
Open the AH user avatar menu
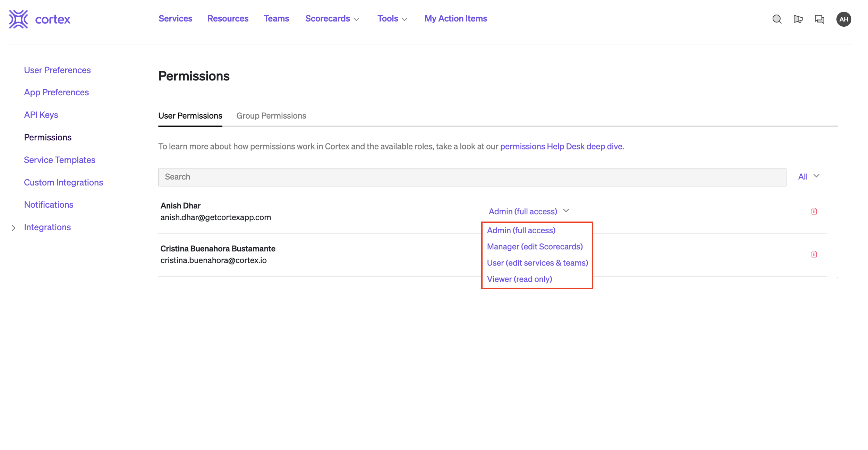844,19
